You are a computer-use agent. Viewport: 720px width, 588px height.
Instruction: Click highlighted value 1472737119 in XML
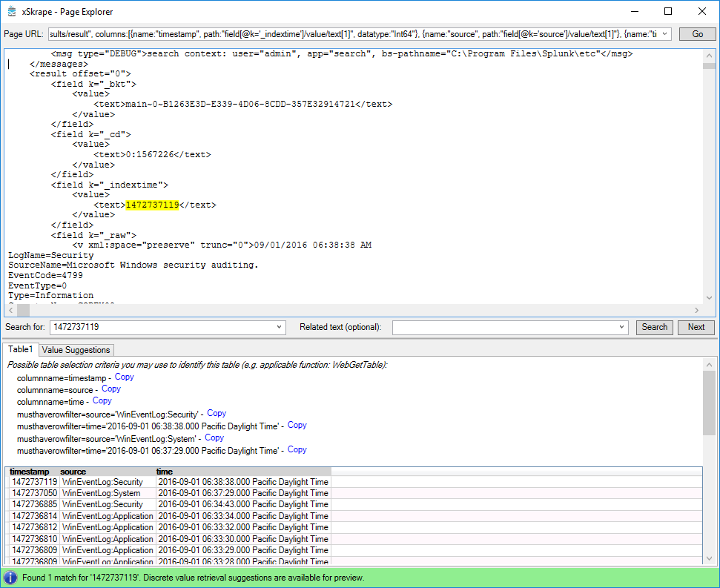click(152, 205)
